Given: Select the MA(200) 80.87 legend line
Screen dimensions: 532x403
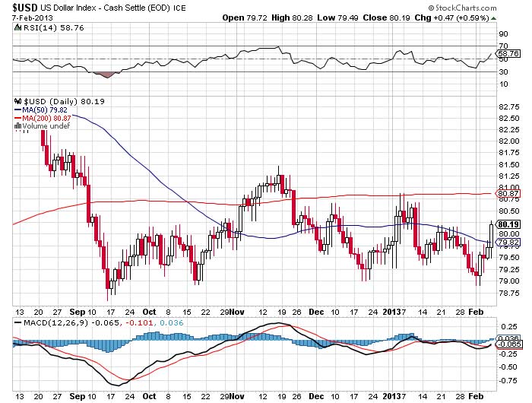Looking at the screenshot, I should tap(43, 118).
